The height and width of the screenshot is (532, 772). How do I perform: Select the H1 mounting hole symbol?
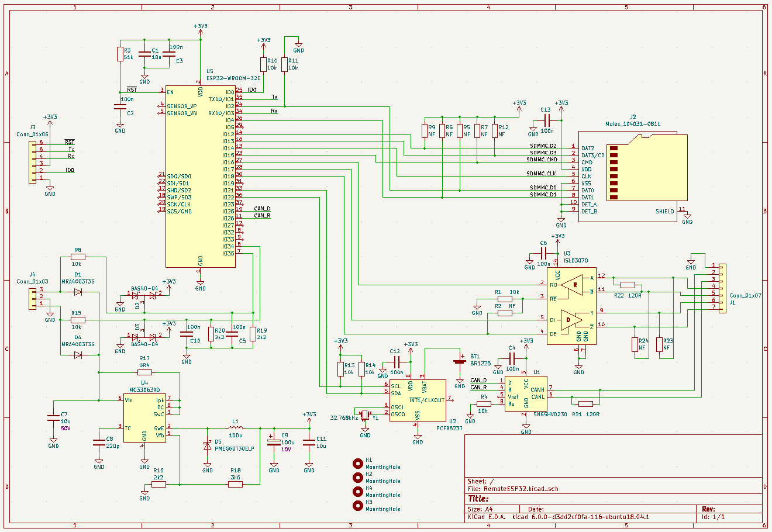[358, 464]
